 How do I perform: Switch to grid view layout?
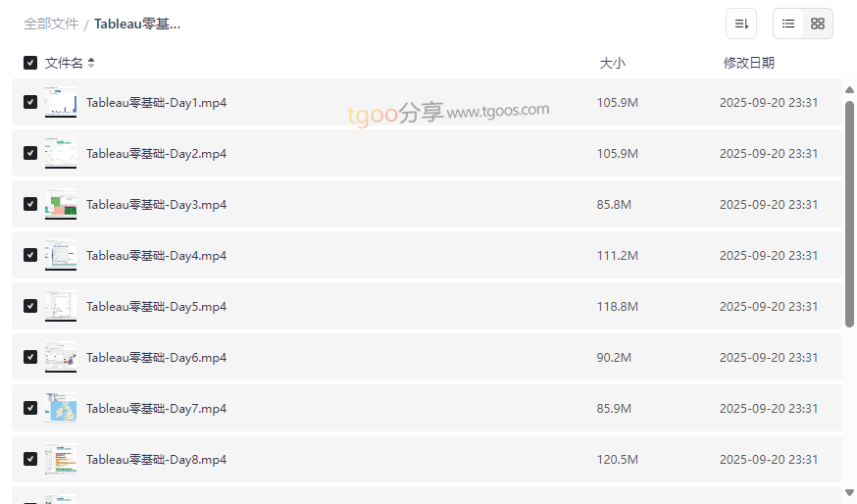click(x=818, y=24)
